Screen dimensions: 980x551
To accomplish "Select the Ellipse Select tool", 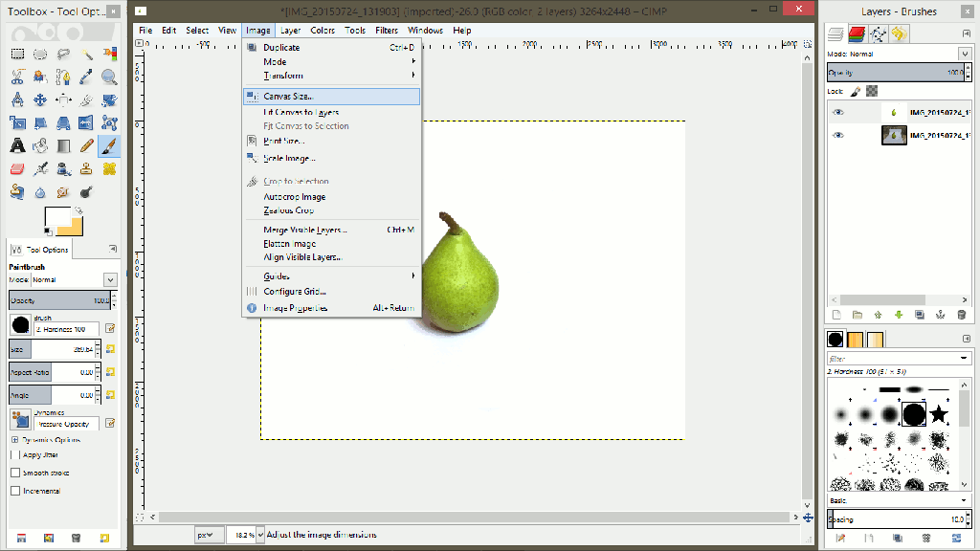I will 40,55.
